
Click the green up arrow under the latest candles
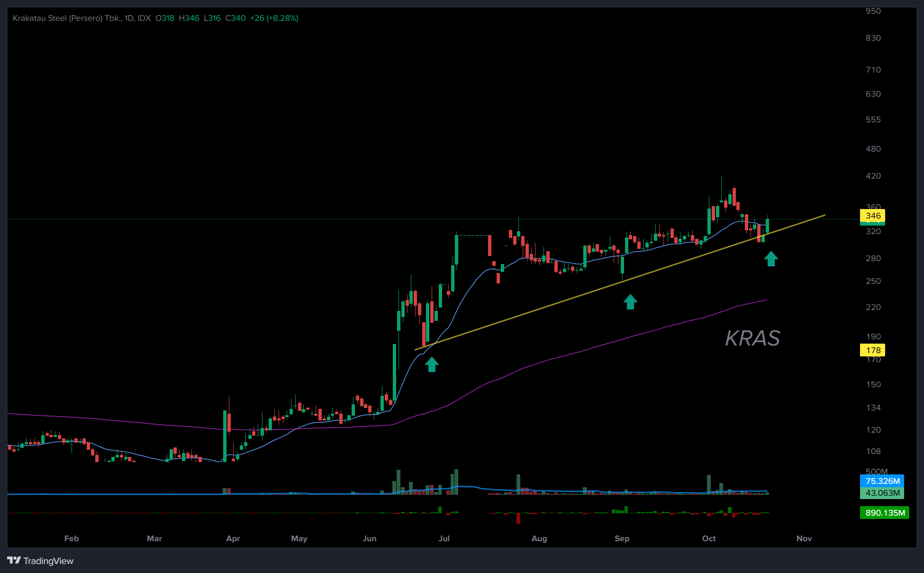(x=771, y=259)
